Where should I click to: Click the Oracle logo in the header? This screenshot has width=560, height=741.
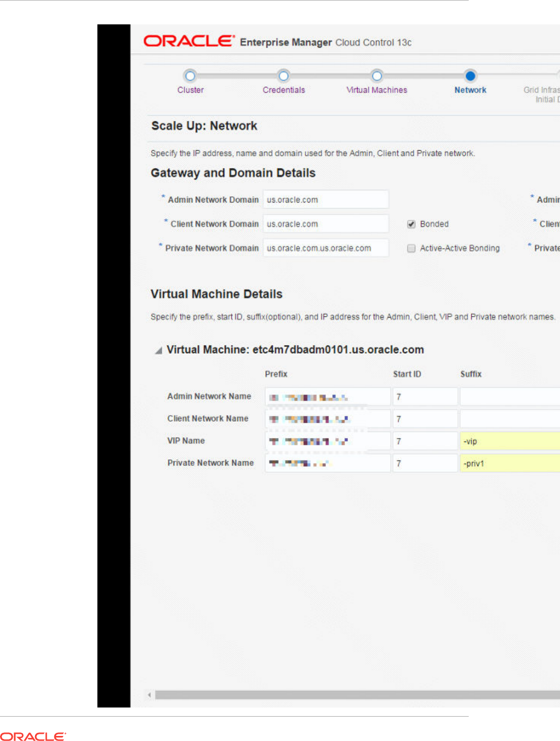(x=189, y=41)
